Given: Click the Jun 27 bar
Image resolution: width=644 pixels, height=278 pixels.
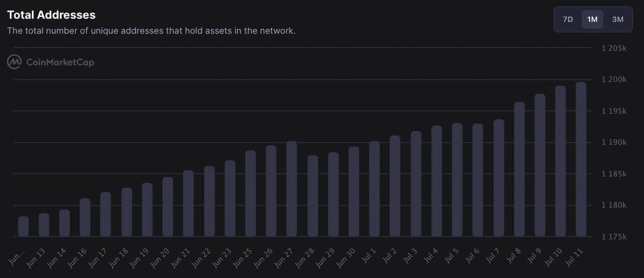Looking at the screenshot, I should point(292,189).
